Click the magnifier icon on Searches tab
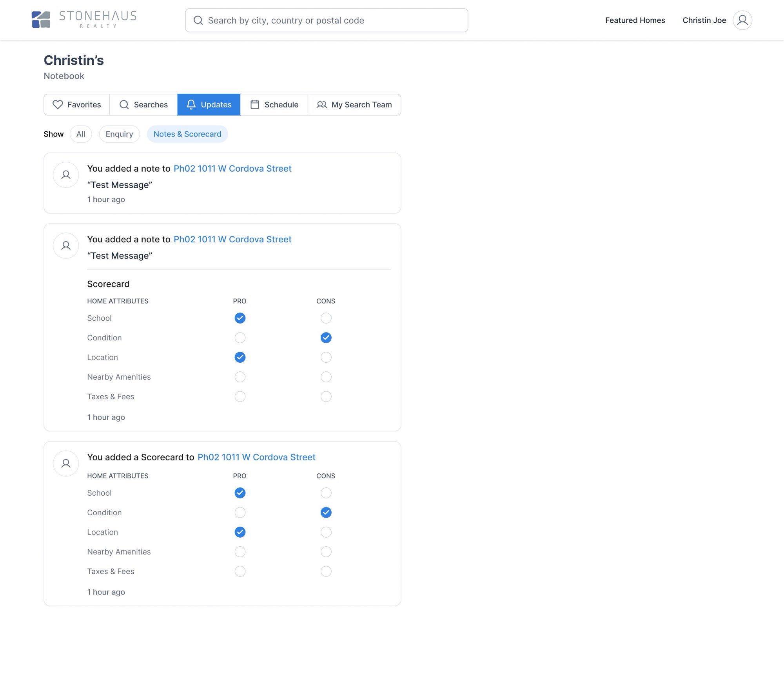 point(124,105)
